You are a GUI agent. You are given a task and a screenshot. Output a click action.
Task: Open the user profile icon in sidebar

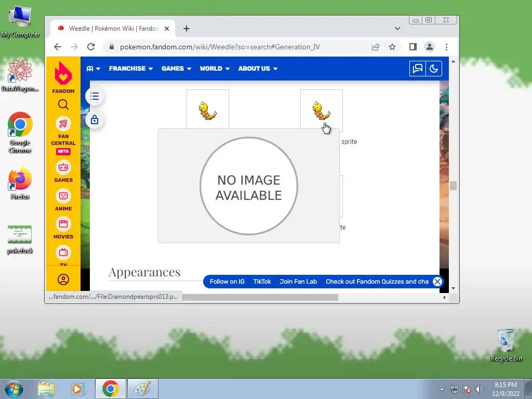63,280
